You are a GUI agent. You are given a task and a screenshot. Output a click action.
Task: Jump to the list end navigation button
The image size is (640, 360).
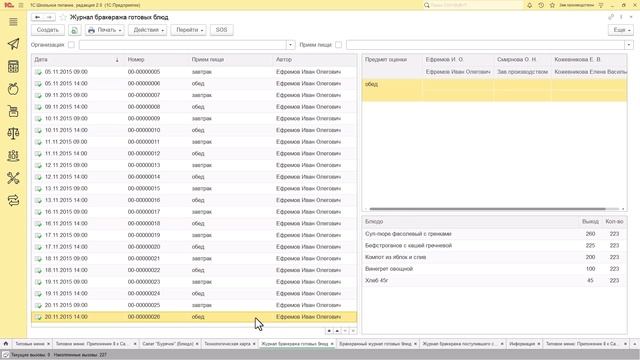(353, 331)
